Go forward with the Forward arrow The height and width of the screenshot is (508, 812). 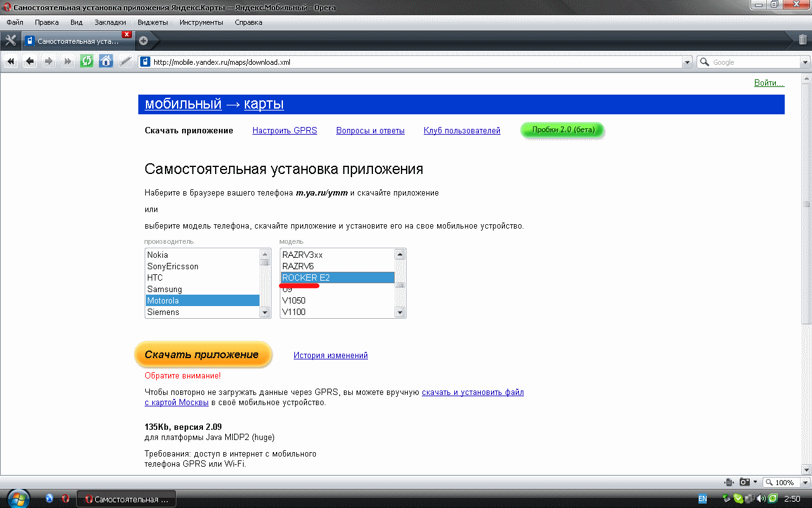(x=49, y=62)
